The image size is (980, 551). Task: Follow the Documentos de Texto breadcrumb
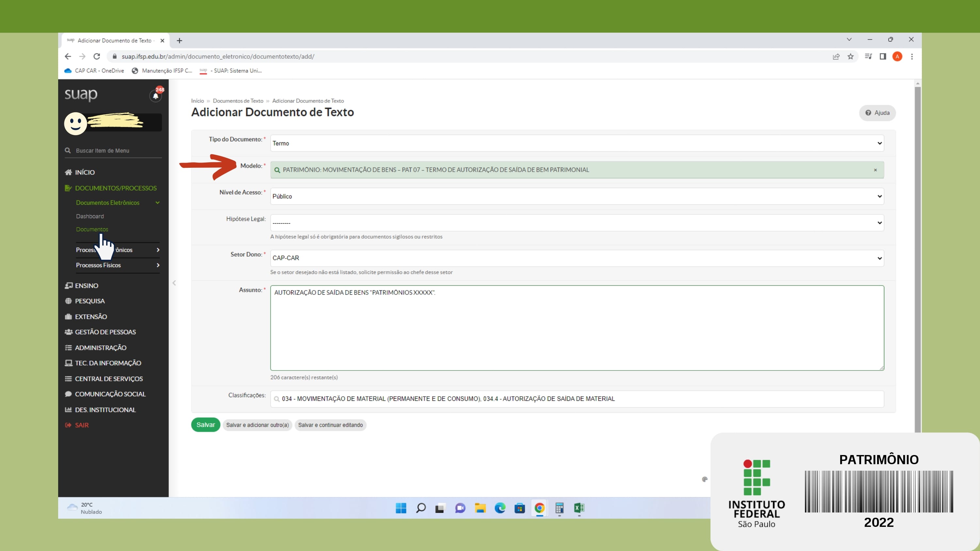238,101
